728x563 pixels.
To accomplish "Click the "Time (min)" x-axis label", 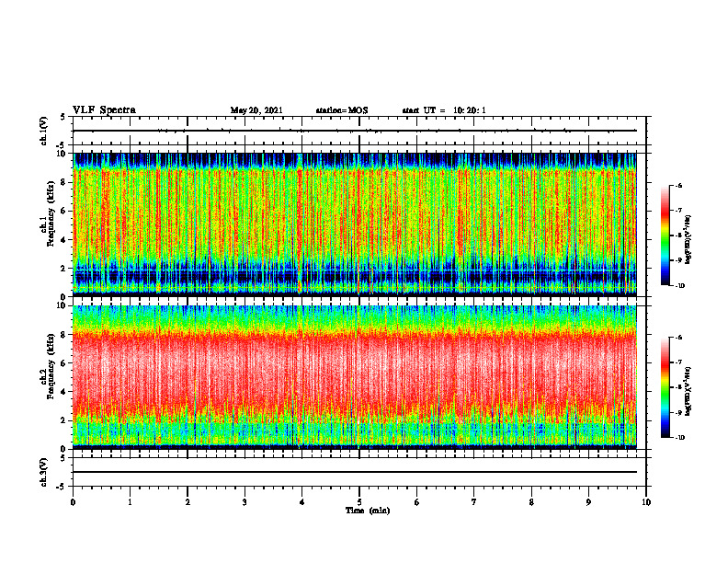I will pos(368,511).
